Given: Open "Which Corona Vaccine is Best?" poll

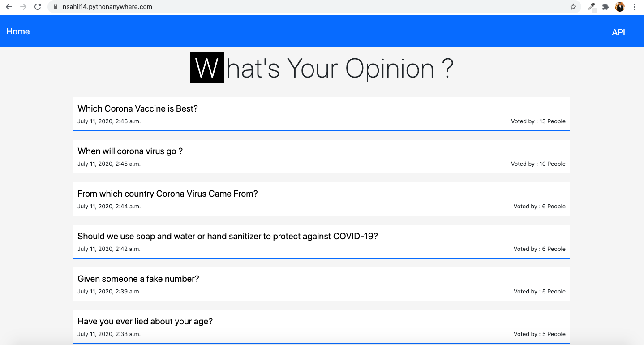Looking at the screenshot, I should [137, 108].
